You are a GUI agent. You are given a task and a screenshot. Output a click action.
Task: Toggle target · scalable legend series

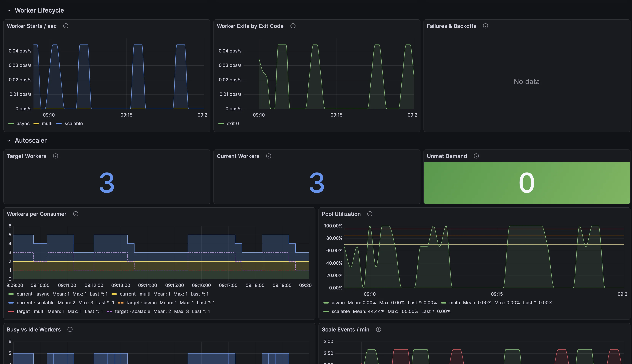133,312
